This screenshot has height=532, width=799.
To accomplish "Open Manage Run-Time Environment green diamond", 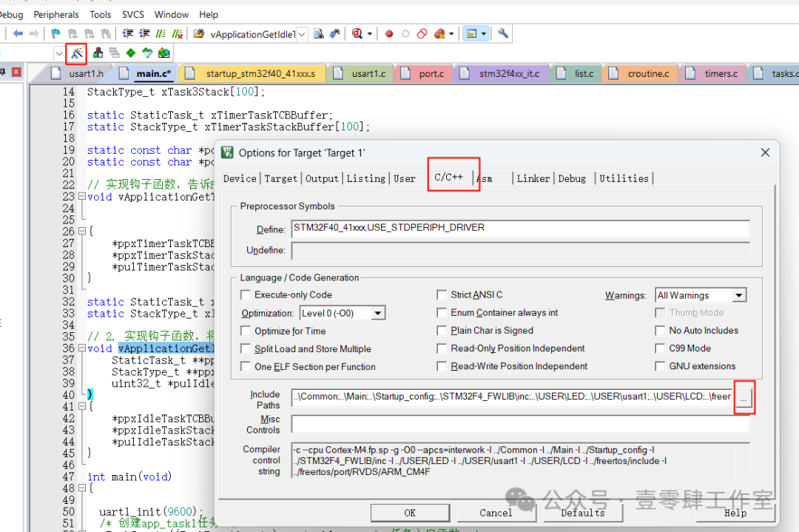I will coord(131,53).
